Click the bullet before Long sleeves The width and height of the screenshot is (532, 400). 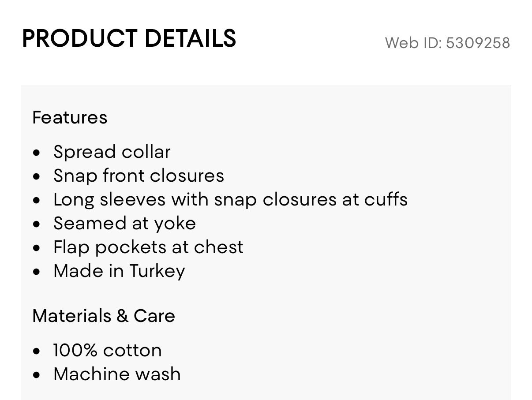pyautogui.click(x=37, y=201)
